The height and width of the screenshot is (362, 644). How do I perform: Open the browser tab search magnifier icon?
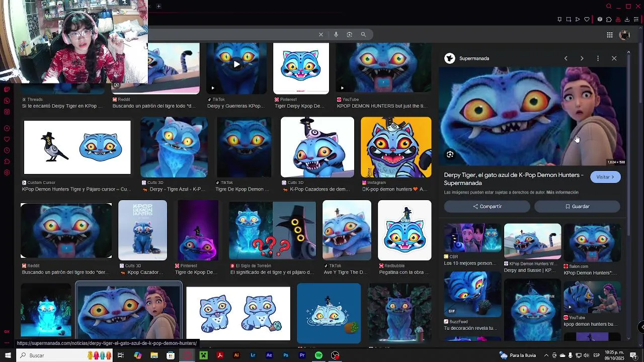[609, 6]
